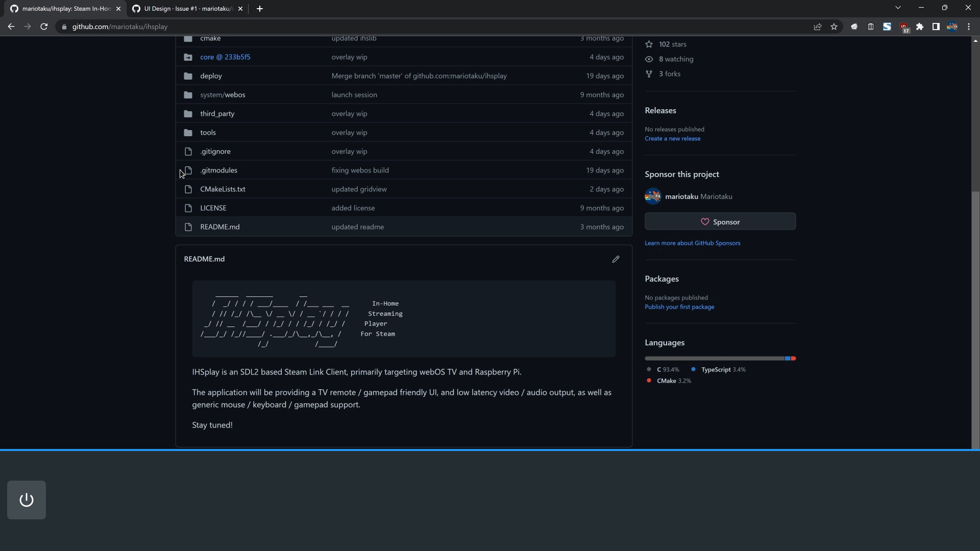Open Chrome three-dot menu
Image resolution: width=980 pixels, height=551 pixels.
[969, 27]
